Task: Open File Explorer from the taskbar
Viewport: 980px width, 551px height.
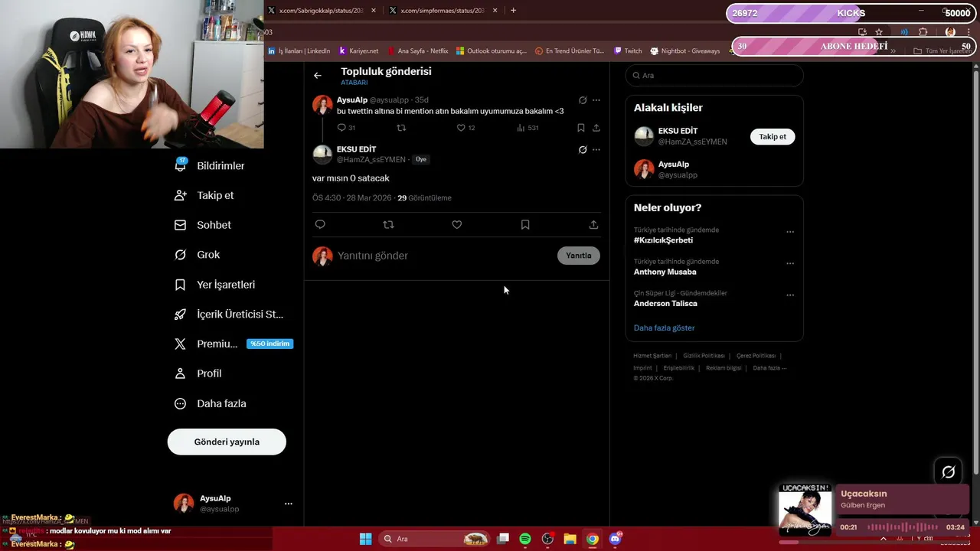Action: coord(570,539)
